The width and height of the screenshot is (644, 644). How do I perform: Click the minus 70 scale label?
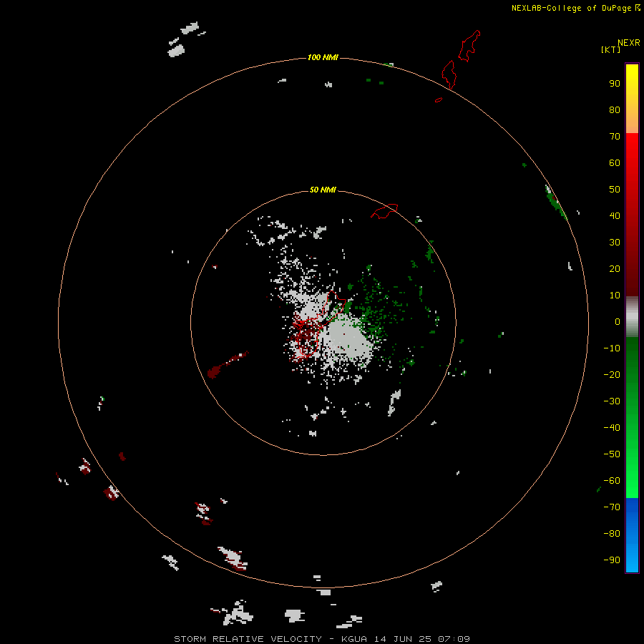point(612,507)
